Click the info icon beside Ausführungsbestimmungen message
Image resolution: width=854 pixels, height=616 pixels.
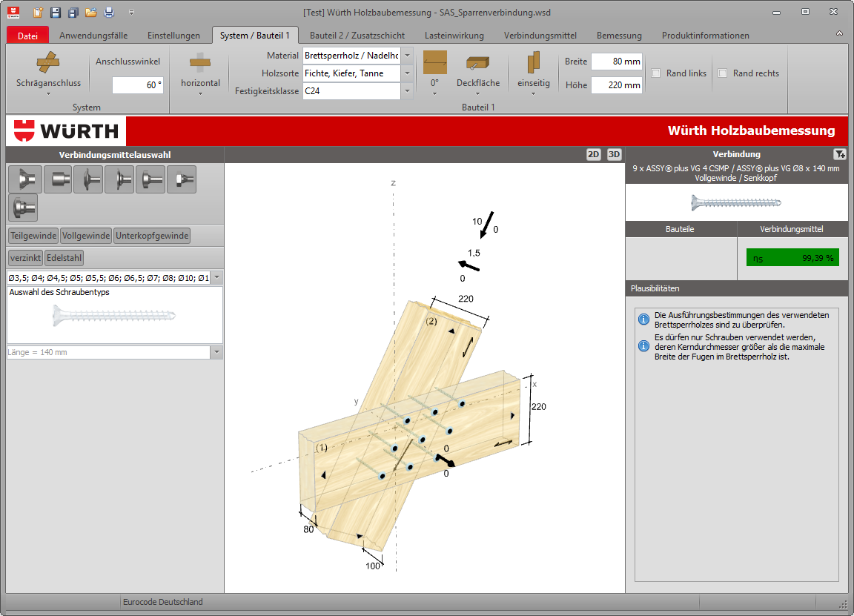643,319
